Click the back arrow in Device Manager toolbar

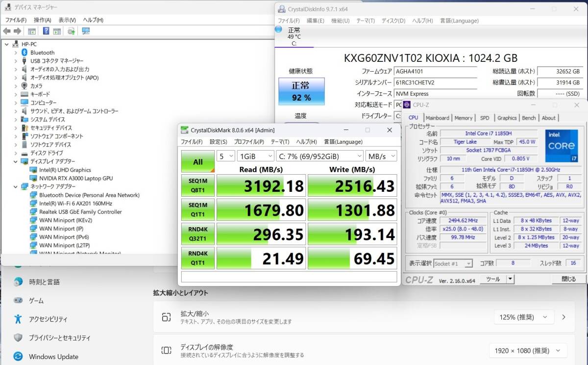tap(7, 31)
